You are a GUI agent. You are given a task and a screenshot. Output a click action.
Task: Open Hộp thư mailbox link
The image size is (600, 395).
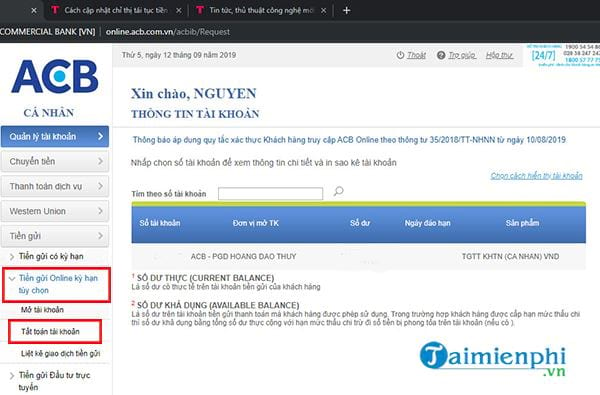pos(499,55)
